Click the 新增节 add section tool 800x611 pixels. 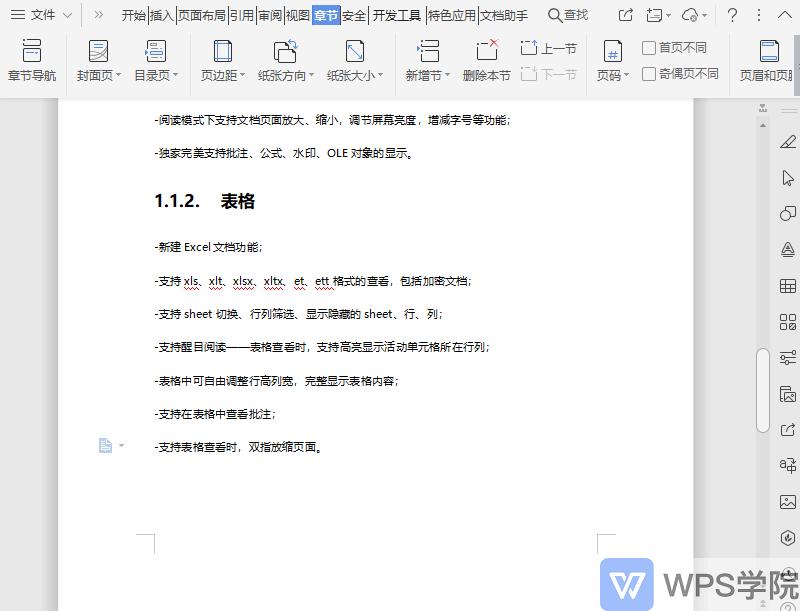(x=424, y=60)
